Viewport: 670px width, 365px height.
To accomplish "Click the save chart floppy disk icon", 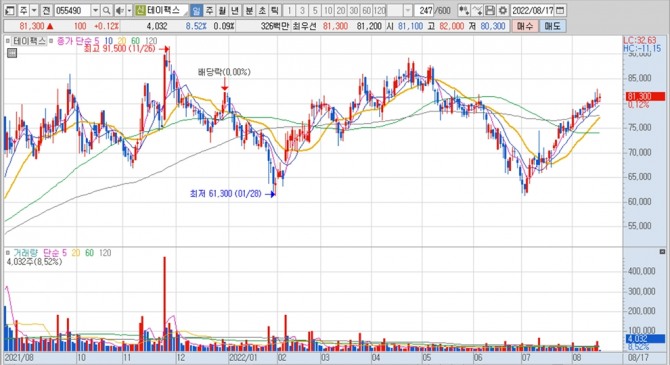I will [x=490, y=10].
